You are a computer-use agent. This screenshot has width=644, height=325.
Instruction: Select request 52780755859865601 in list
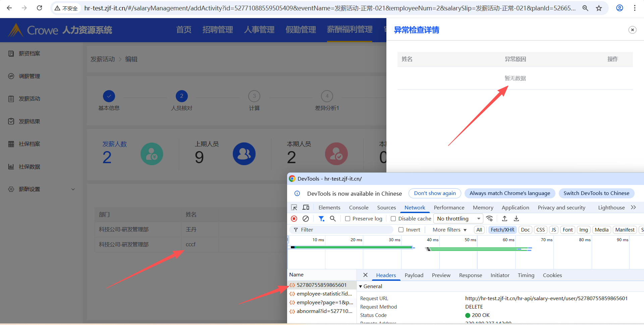click(322, 285)
